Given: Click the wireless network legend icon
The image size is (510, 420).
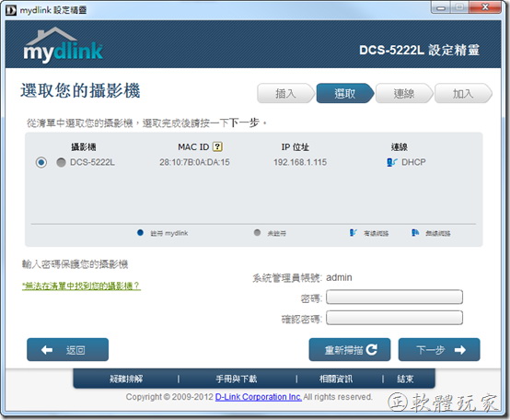Looking at the screenshot, I should [x=415, y=233].
